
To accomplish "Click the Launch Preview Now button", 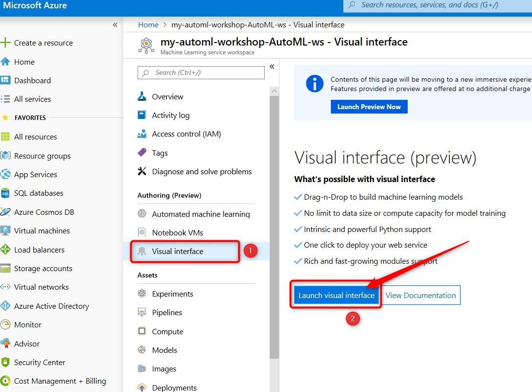I will pos(369,107).
